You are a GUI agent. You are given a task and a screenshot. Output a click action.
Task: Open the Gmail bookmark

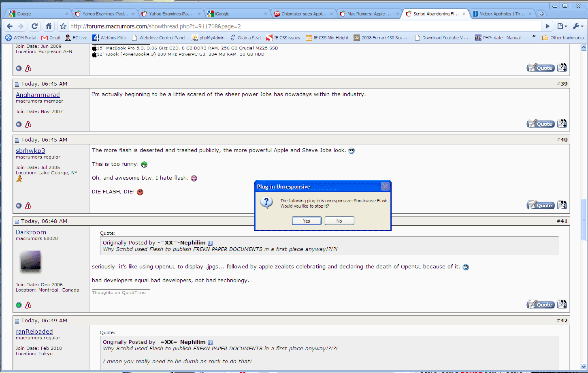click(x=51, y=38)
